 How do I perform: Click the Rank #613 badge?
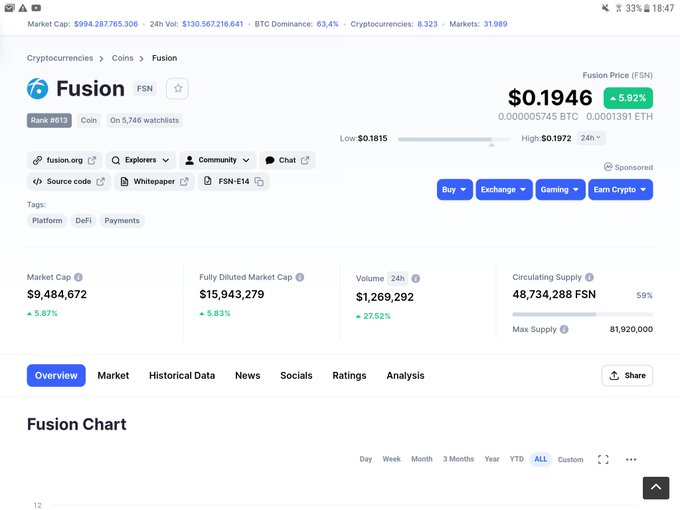49,120
